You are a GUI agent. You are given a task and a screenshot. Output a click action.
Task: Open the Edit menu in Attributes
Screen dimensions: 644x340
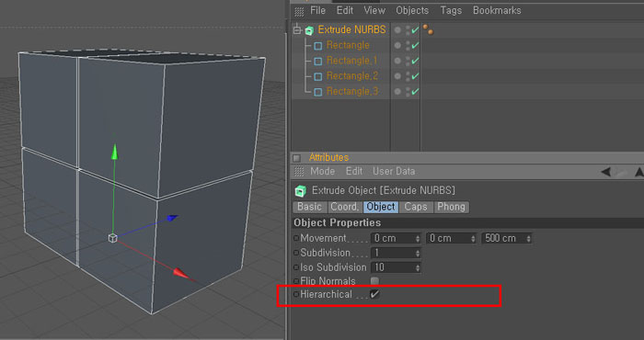coord(354,171)
